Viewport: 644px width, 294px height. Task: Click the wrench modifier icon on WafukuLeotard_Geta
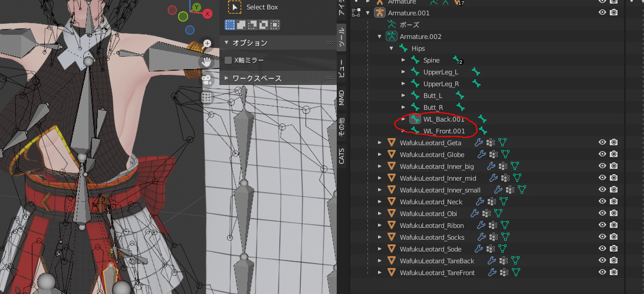click(x=479, y=143)
